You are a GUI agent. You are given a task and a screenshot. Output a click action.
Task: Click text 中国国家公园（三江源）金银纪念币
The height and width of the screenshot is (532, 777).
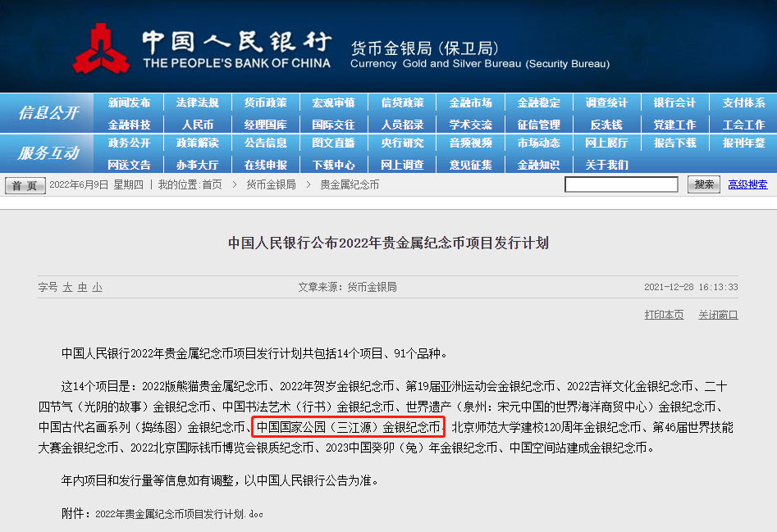(x=349, y=427)
